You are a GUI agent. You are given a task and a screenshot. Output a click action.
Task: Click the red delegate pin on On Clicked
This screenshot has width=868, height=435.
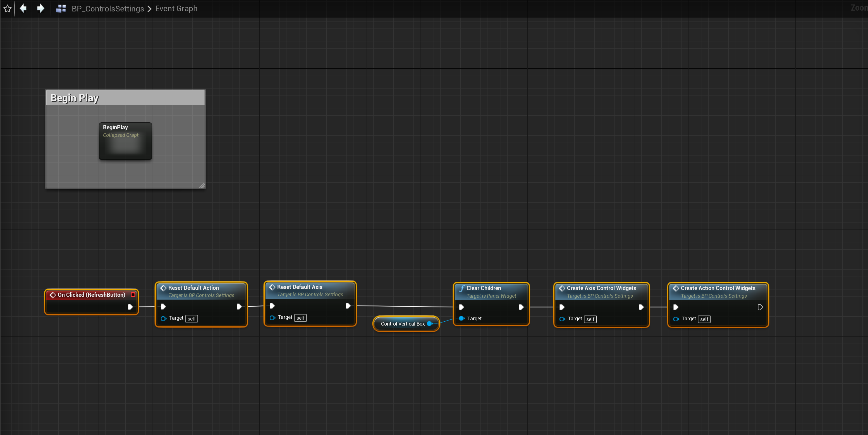coord(133,295)
